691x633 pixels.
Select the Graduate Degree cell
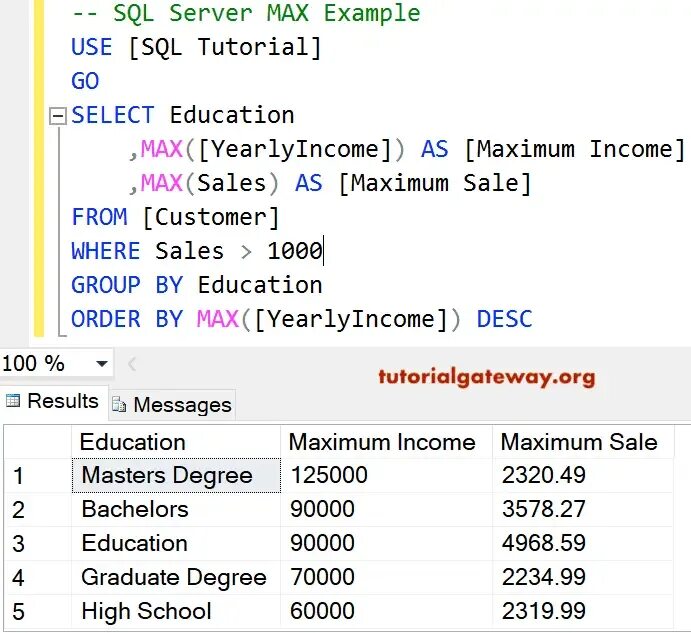click(x=176, y=577)
